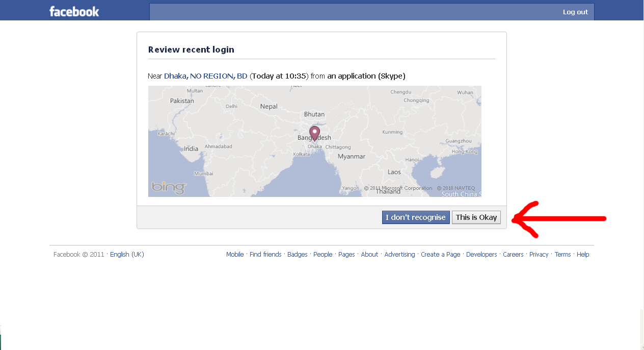This screenshot has width=644, height=350.
Task: Click Laos label on the map
Action: coord(394,172)
